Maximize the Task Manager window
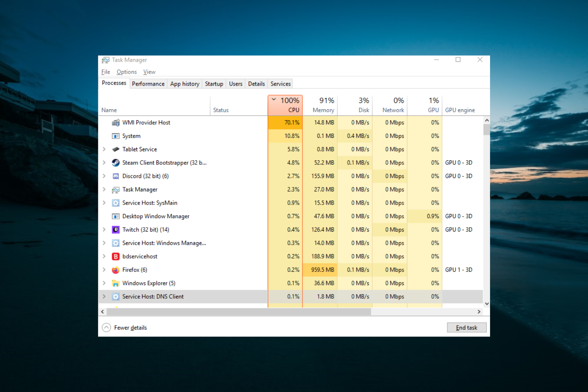This screenshot has width=588, height=392. tap(458, 60)
